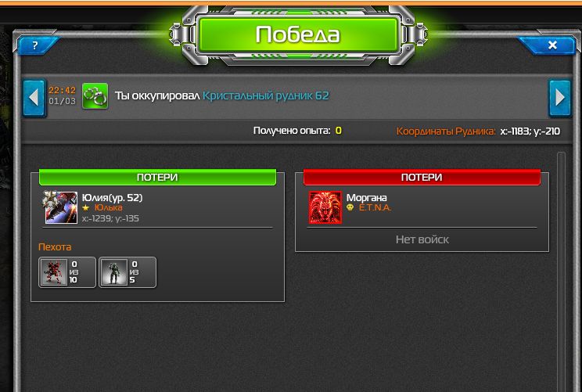Click the report's vertical scrollbar
This screenshot has height=392, width=582.
(x=561, y=271)
